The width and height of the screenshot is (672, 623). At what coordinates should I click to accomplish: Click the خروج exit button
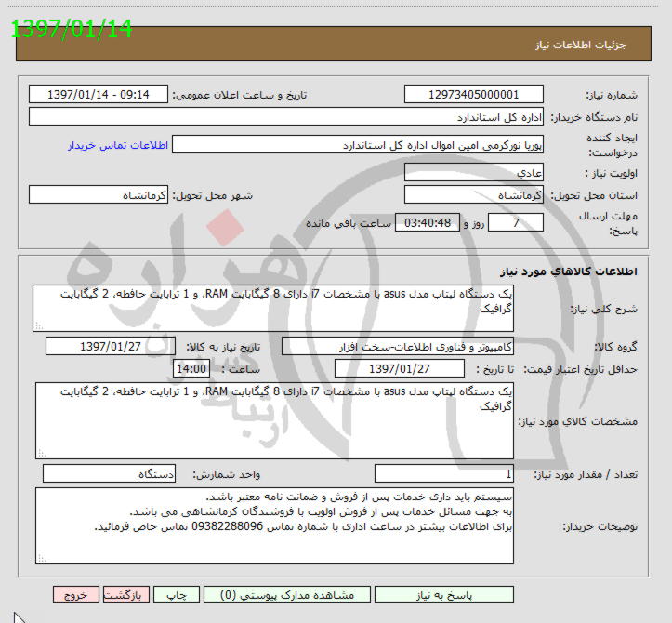76,595
